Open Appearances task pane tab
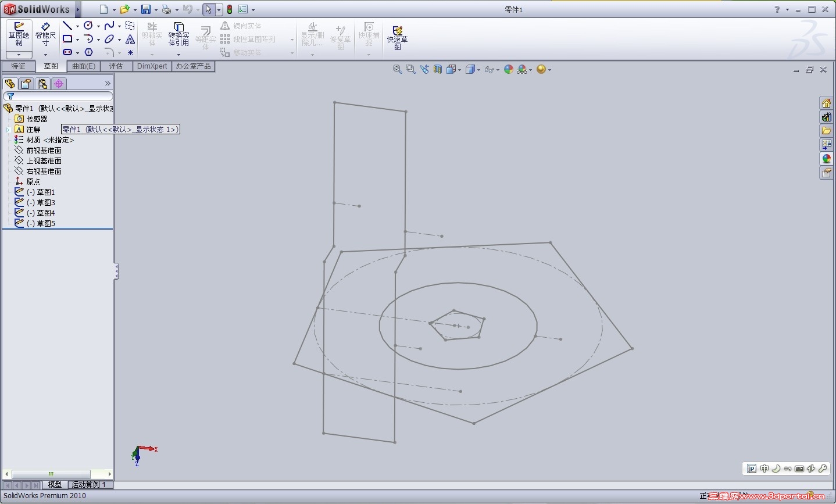Viewport: 836px width, 504px height. (x=826, y=159)
